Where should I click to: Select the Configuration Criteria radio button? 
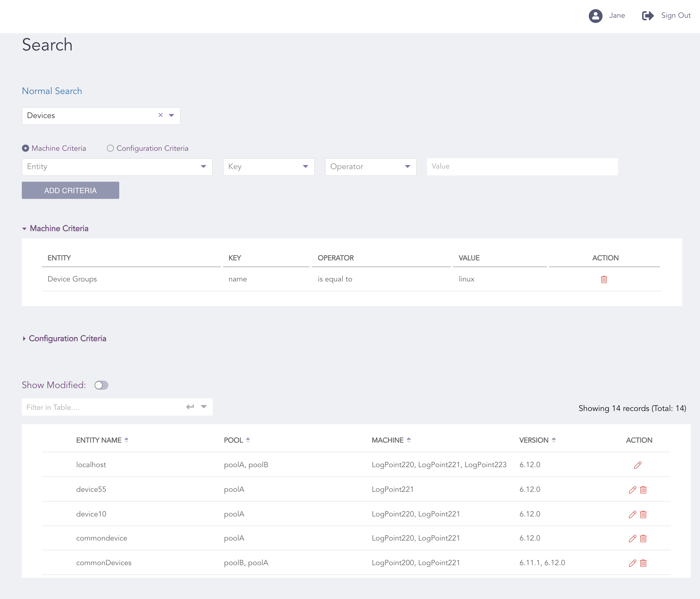(x=110, y=148)
